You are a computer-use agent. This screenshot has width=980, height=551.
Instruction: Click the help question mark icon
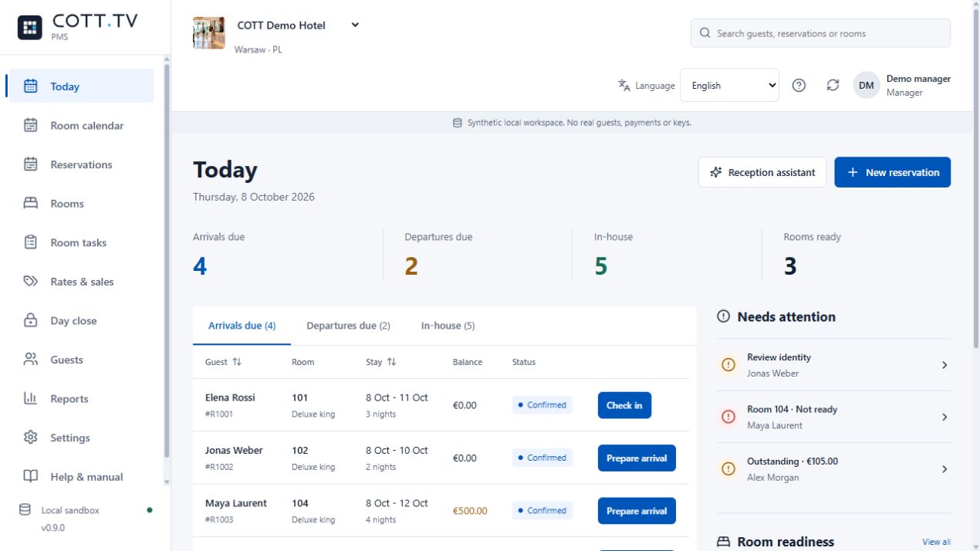[x=799, y=86]
